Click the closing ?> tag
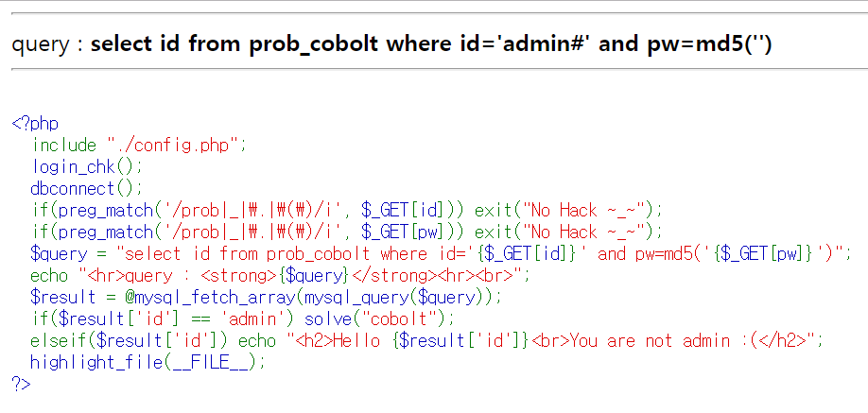This screenshot has height=413, width=868. click(x=21, y=384)
